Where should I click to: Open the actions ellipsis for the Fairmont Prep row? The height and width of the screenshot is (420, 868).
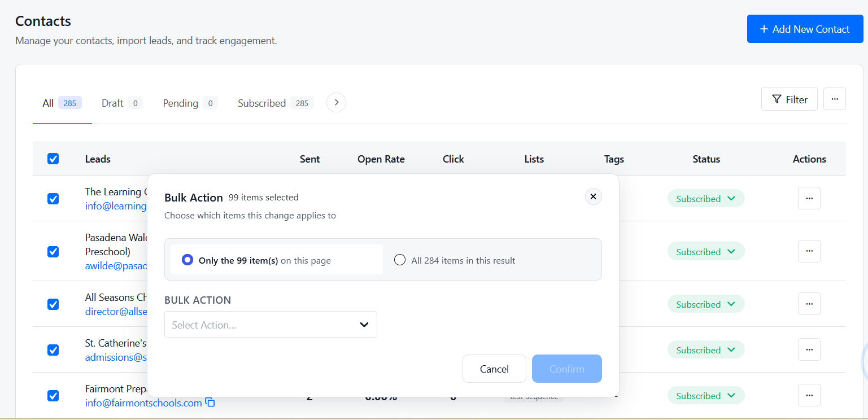pos(809,395)
